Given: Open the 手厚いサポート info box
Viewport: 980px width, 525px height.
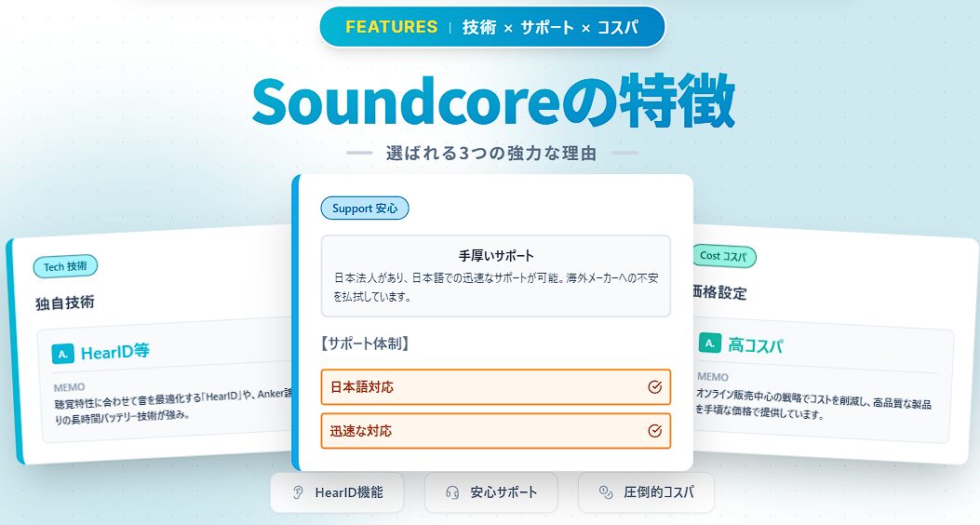Looking at the screenshot, I should click(495, 276).
